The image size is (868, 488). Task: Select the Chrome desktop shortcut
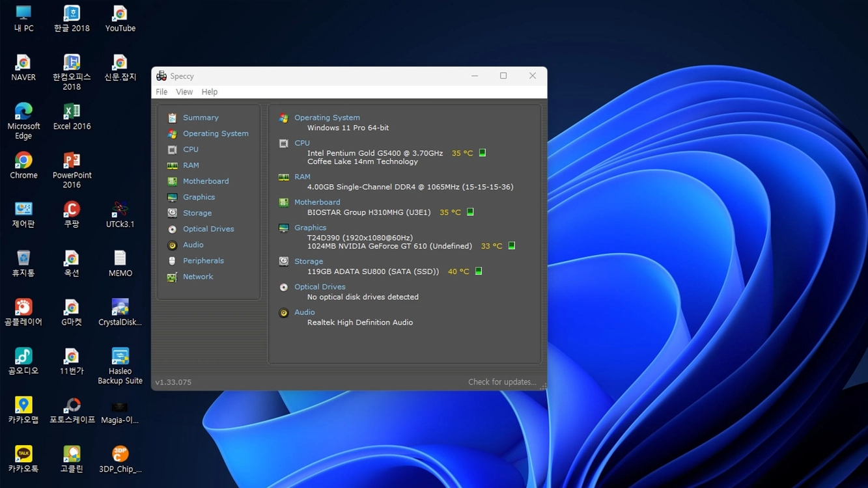(23, 166)
